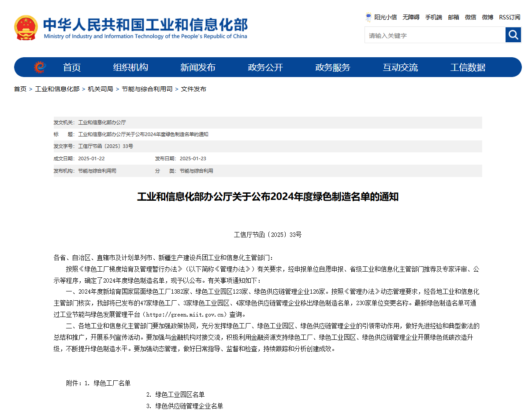
Task: Open the 微博 Weibo account
Action: pyautogui.click(x=487, y=17)
